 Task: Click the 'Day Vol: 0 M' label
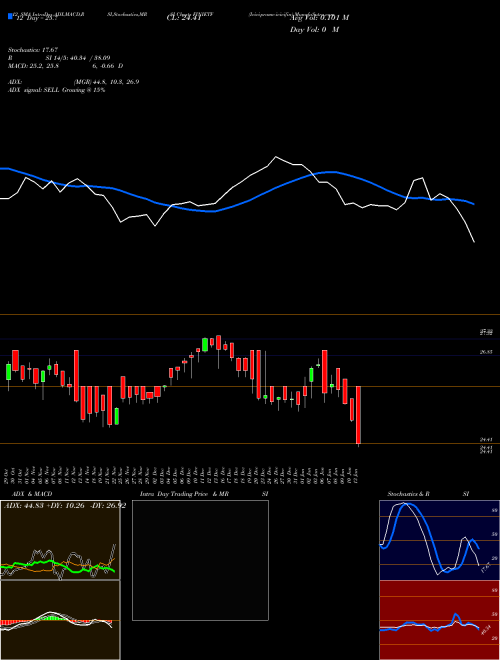point(314,29)
